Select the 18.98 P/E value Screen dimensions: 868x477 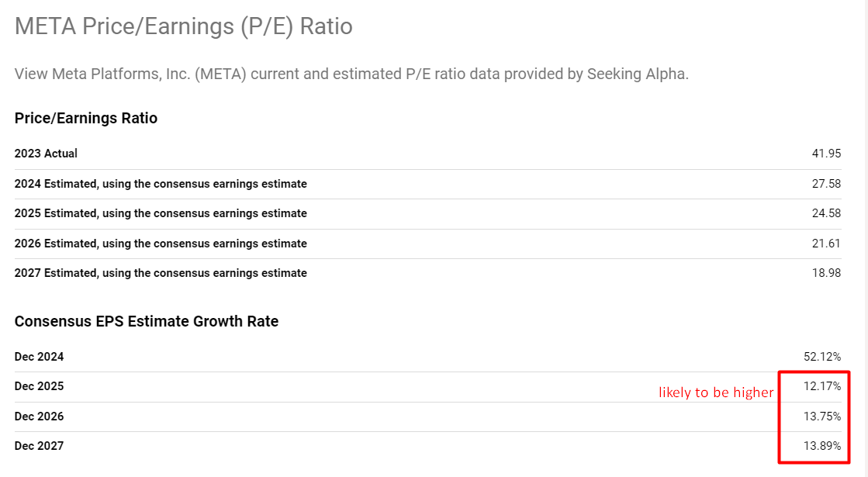826,273
